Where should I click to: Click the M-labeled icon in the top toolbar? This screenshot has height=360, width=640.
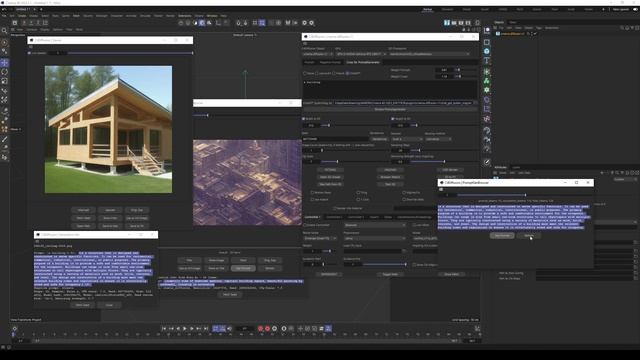click(288, 23)
